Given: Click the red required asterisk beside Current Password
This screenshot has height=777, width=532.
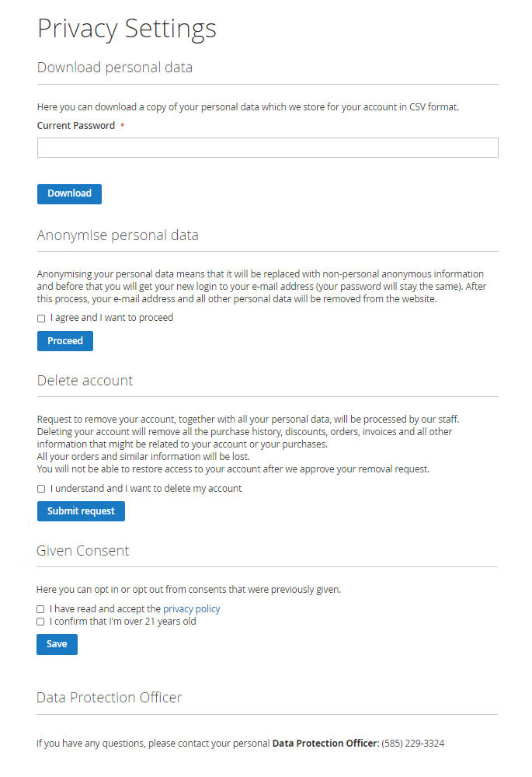Looking at the screenshot, I should pyautogui.click(x=123, y=126).
